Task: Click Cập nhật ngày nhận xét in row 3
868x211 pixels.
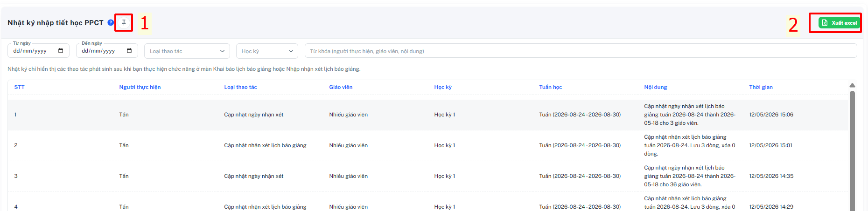Action: (x=254, y=176)
